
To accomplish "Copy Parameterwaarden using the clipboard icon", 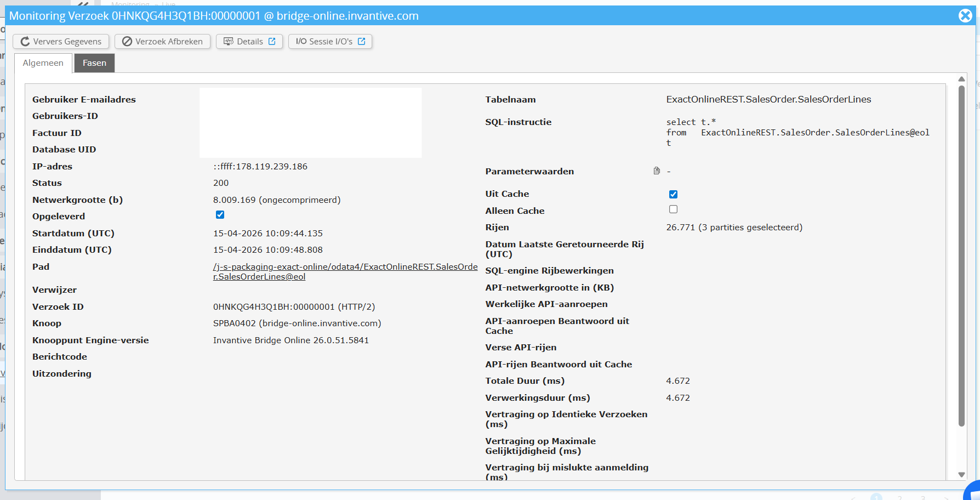I will coord(657,171).
